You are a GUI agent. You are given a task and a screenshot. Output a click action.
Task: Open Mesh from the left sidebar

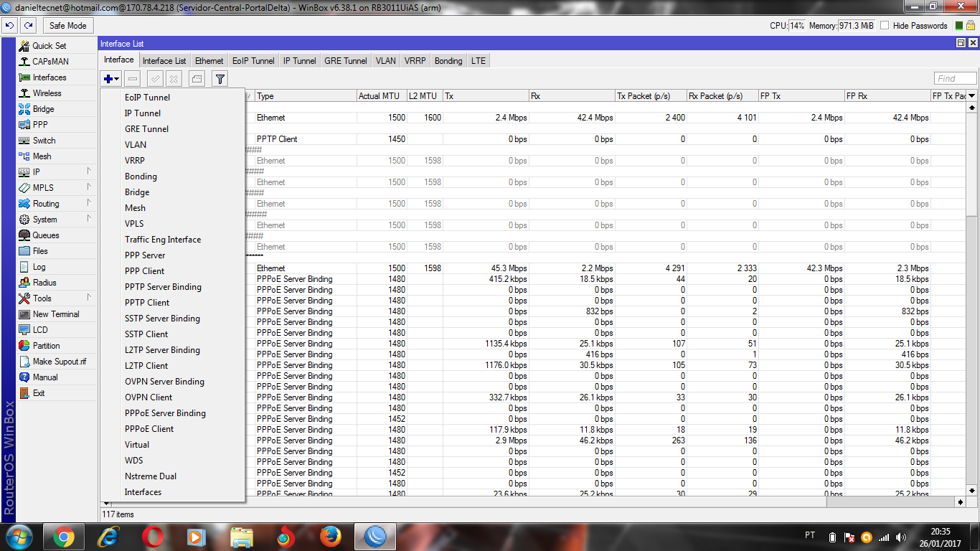click(x=42, y=156)
